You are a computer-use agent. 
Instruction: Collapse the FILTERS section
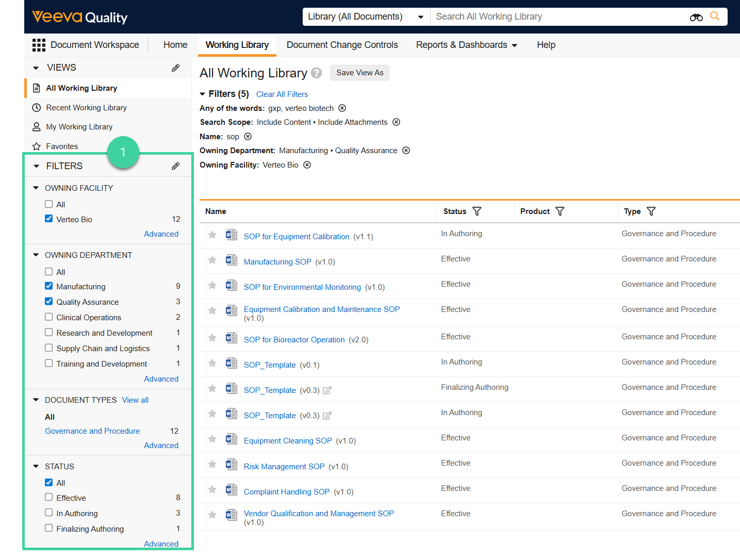[x=36, y=166]
